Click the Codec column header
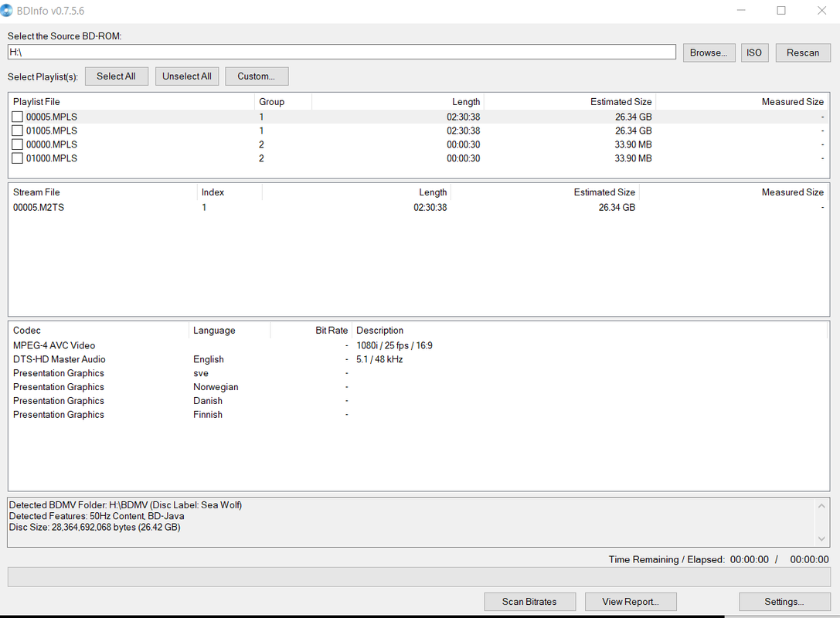 tap(99, 331)
